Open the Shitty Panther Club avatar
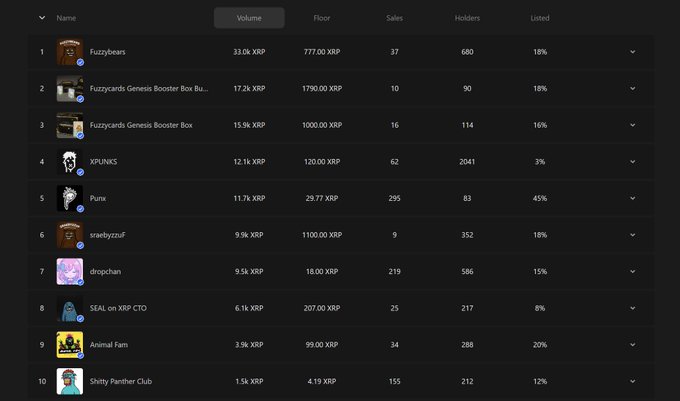 click(x=69, y=381)
